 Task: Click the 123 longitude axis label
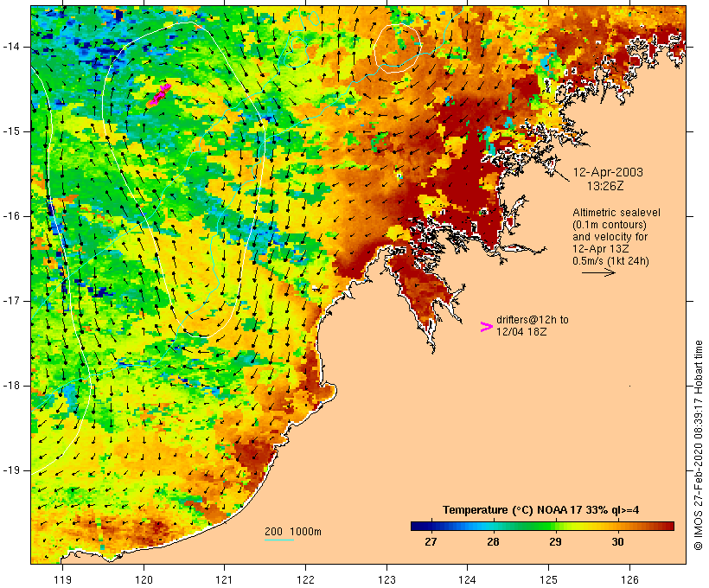click(386, 579)
